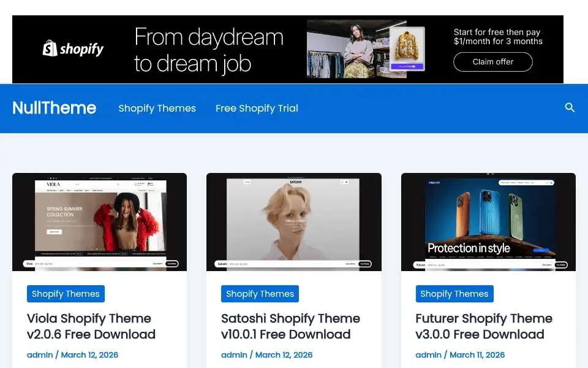588x368 pixels.
Task: Go to NullTheme home logo
Action: coord(55,108)
